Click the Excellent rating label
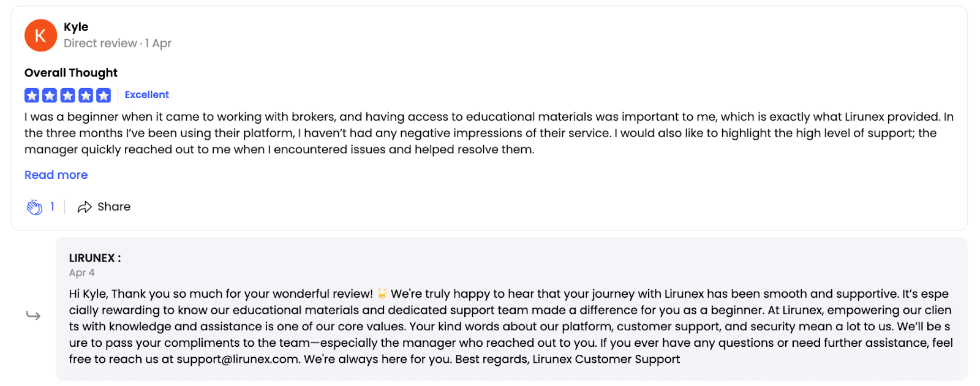 coord(147,95)
